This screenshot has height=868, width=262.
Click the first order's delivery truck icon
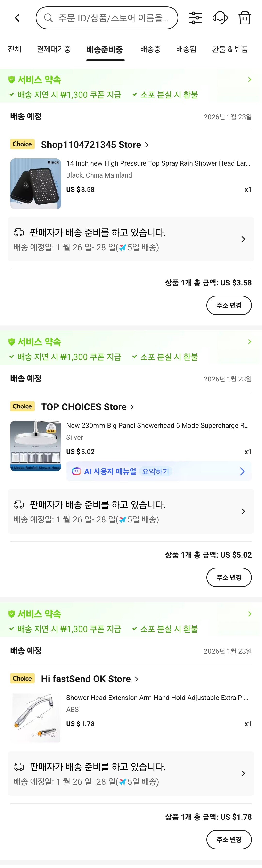(19, 232)
